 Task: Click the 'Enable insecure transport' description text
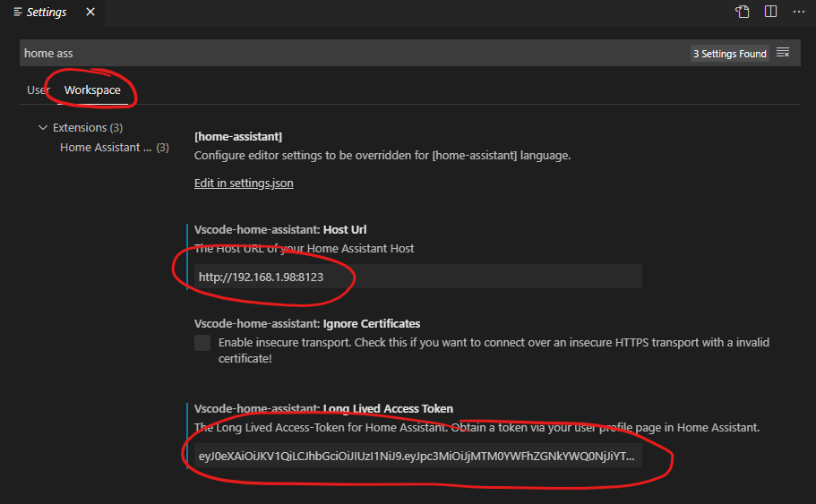(x=494, y=350)
